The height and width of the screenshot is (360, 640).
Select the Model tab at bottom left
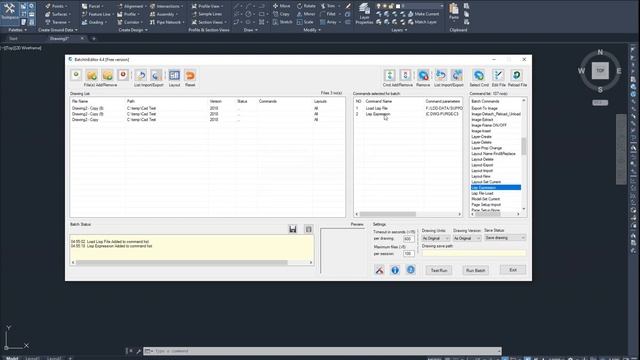[12, 358]
